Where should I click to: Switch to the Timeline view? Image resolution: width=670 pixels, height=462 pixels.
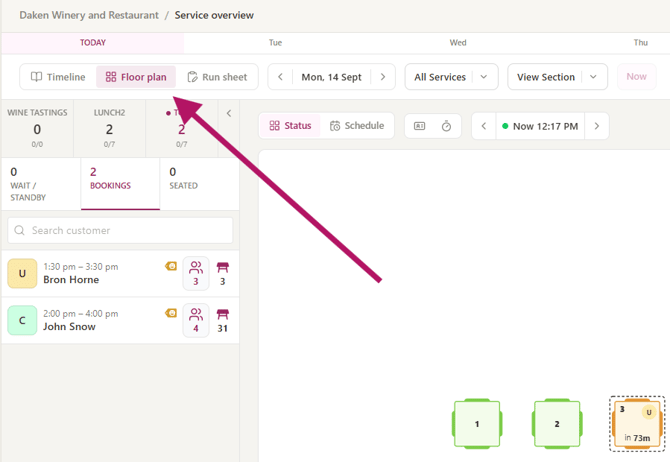(58, 77)
